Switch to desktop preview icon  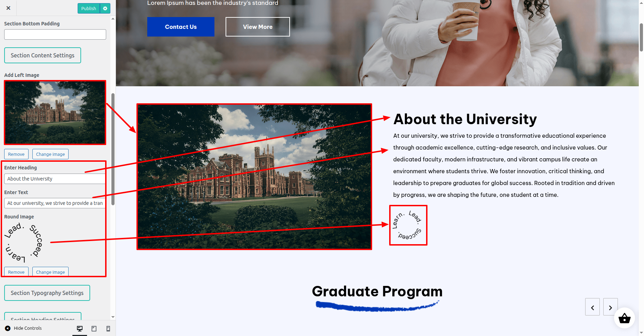coord(80,328)
